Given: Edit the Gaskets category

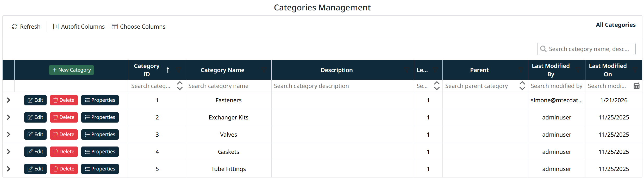Looking at the screenshot, I should point(35,152).
